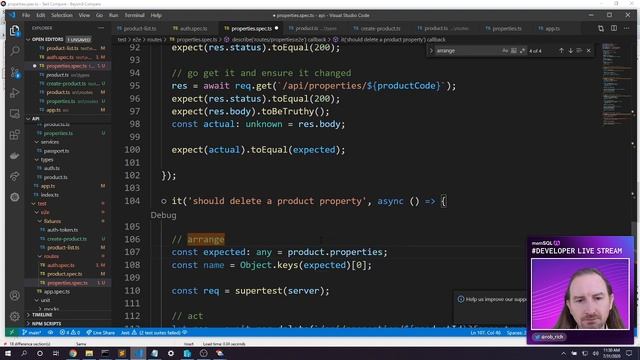Open auth-token.ts in fixtures folder

point(62,230)
